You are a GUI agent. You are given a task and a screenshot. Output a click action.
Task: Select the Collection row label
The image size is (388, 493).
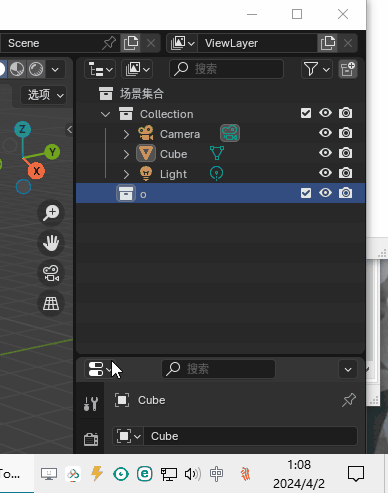(166, 114)
